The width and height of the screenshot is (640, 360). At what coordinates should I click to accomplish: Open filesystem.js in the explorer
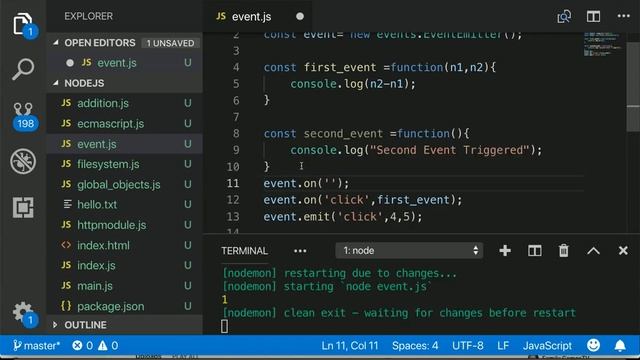coord(124,164)
